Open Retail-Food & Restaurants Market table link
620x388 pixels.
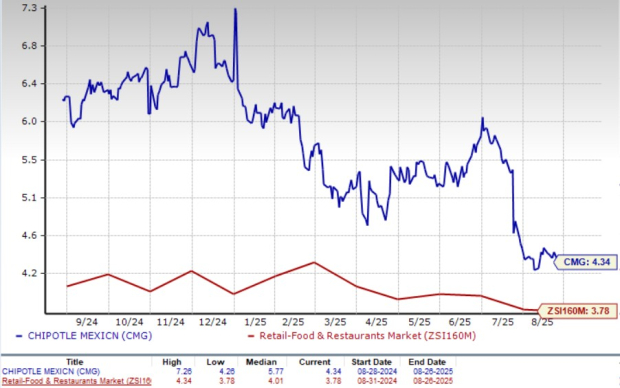(x=76, y=381)
